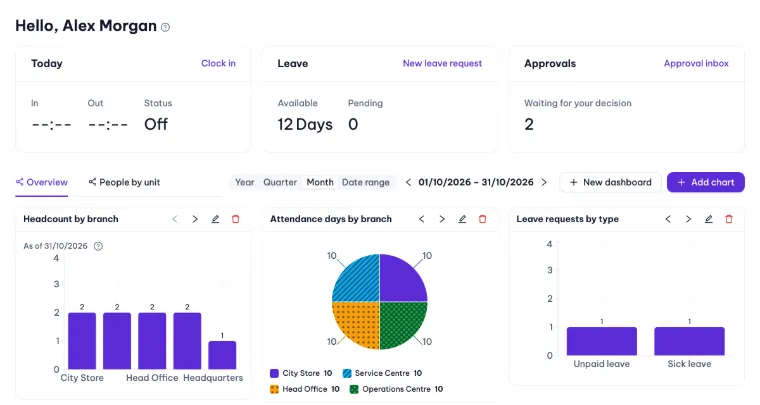The height and width of the screenshot is (405, 760).
Task: Click the purple City Store pie slice
Action: pos(399,281)
